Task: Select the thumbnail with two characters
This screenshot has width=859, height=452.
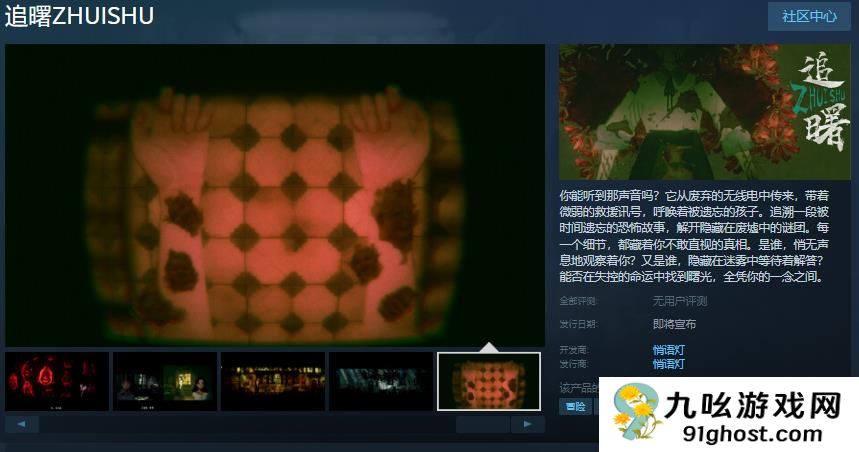Action: [165, 381]
